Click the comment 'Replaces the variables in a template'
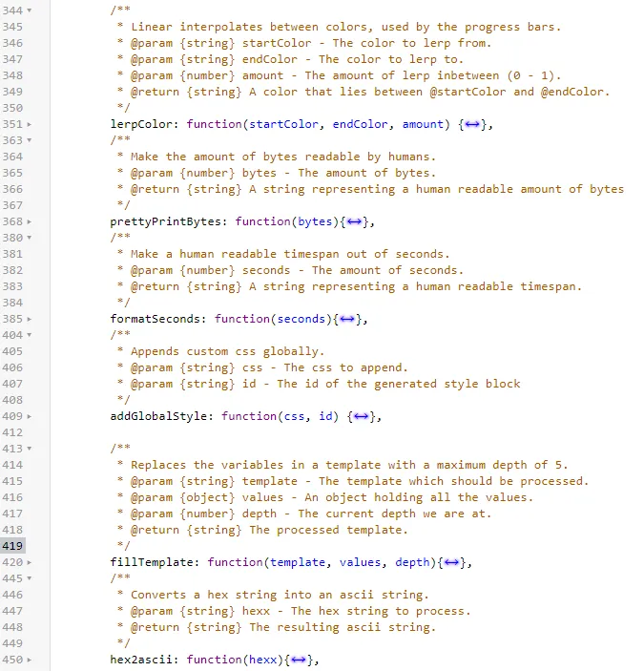 coord(256,465)
